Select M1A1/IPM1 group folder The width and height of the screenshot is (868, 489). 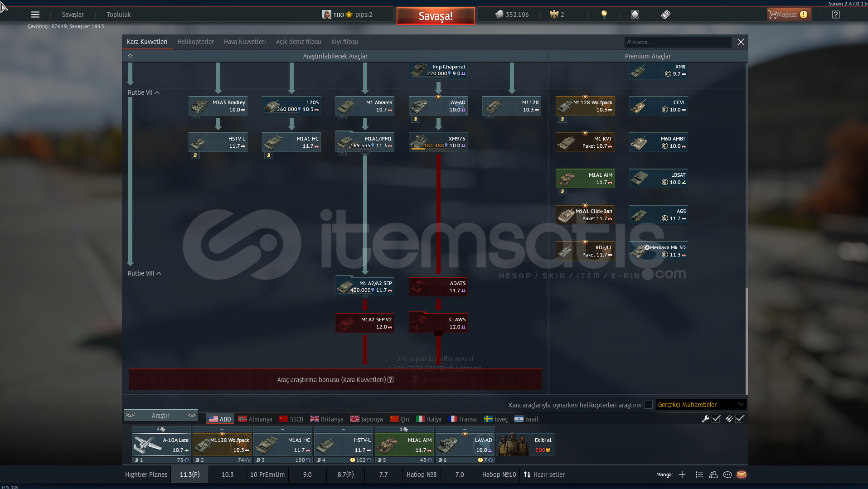coord(365,141)
